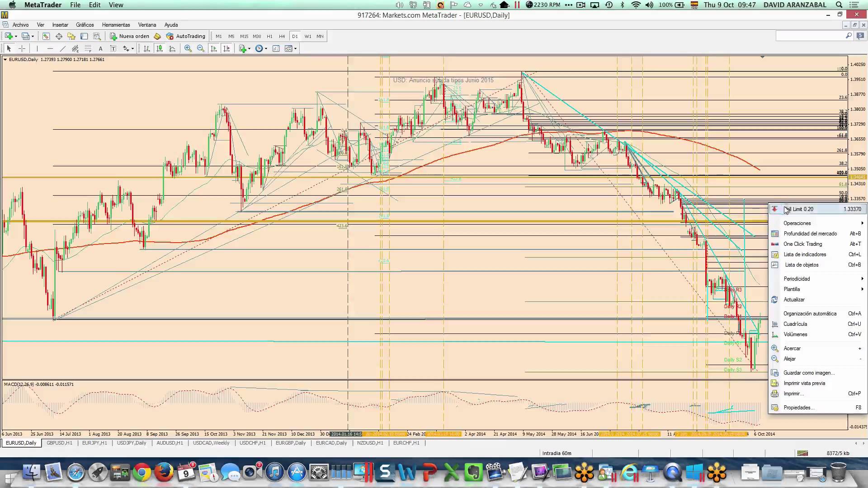Toggle chart auto-scroll button
The height and width of the screenshot is (488, 868).
213,48
